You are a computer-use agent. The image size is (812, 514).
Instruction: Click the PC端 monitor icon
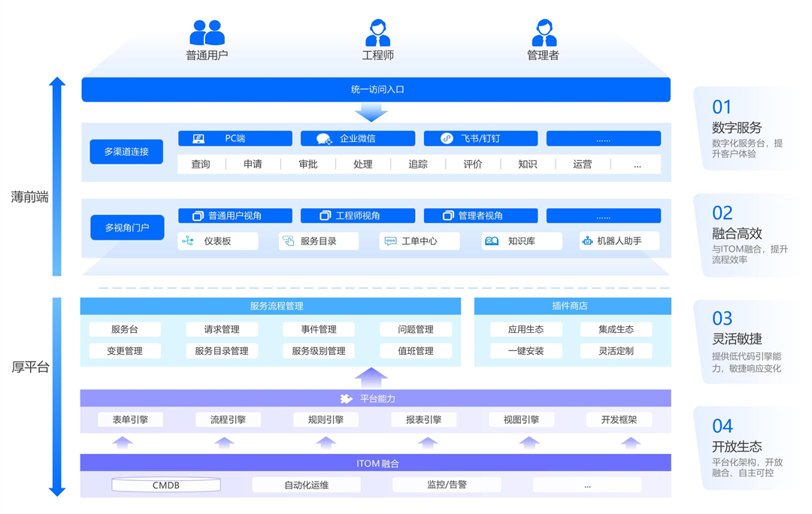(198, 139)
